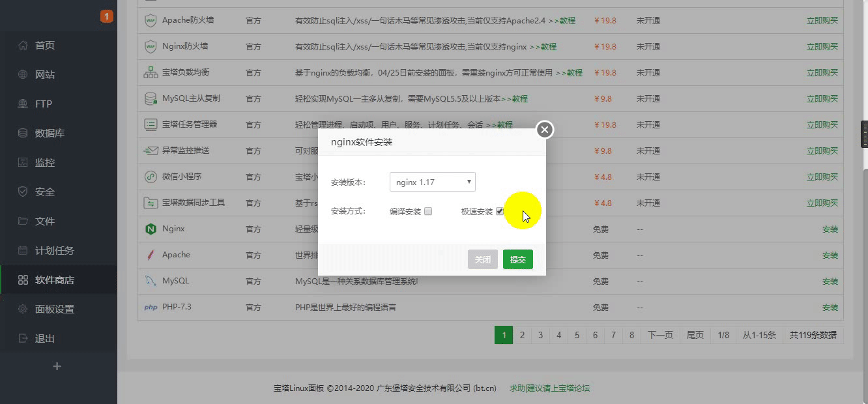This screenshot has width=868, height=404.
Task: Click the 宝塔负载均衡 icon
Action: point(151,72)
